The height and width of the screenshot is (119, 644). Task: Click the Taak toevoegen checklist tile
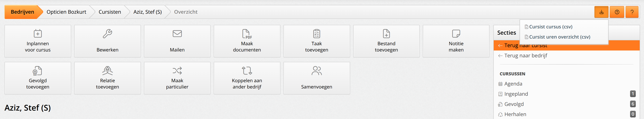click(317, 41)
